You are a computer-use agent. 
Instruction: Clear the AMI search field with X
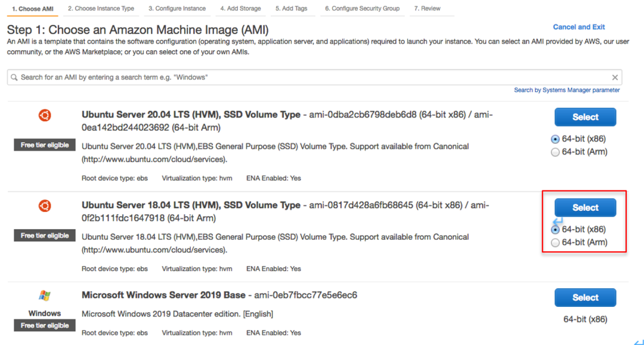pos(615,78)
